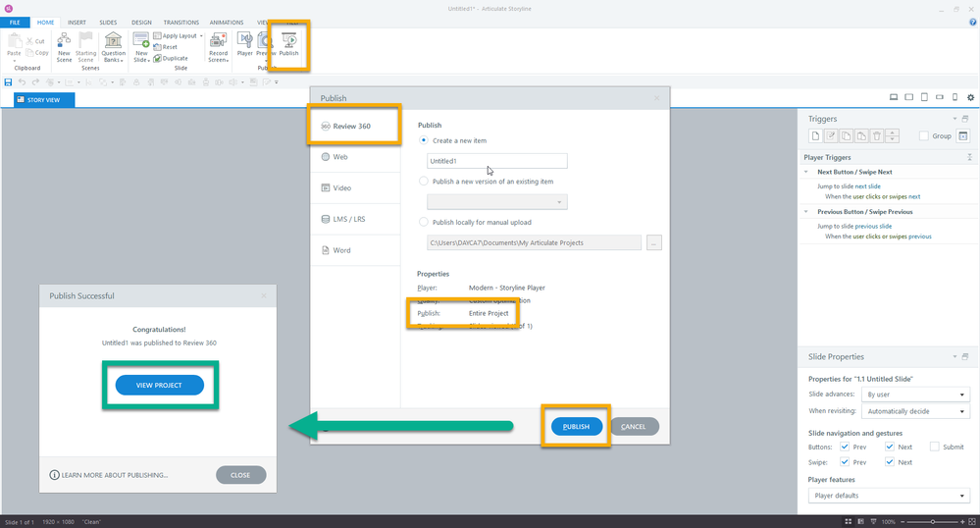Viewport: 980px width, 528px height.
Task: Click the Delete trigger trash icon
Action: 877,135
